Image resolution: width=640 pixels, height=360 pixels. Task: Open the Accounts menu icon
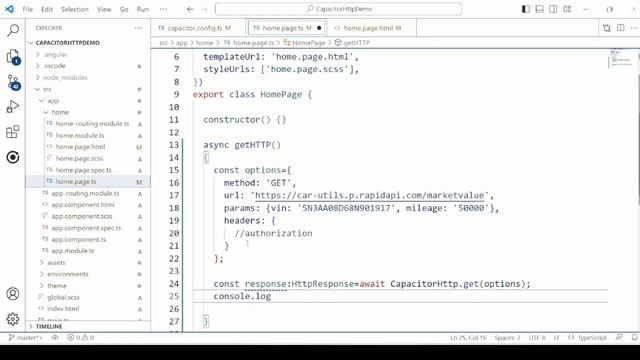point(13,294)
